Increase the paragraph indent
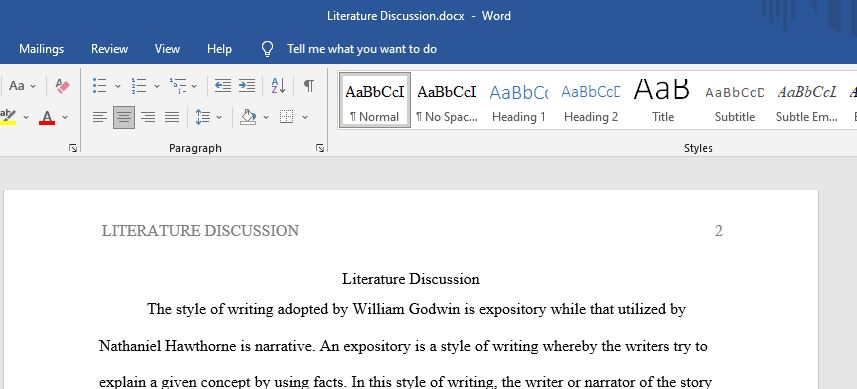The image size is (857, 389). coord(246,86)
